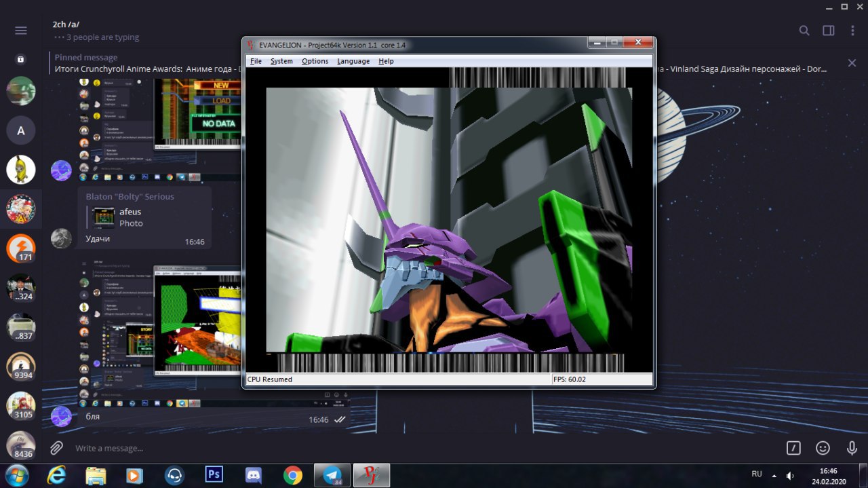Click the Show desktop strip
This screenshot has width=868, height=488.
(x=864, y=475)
